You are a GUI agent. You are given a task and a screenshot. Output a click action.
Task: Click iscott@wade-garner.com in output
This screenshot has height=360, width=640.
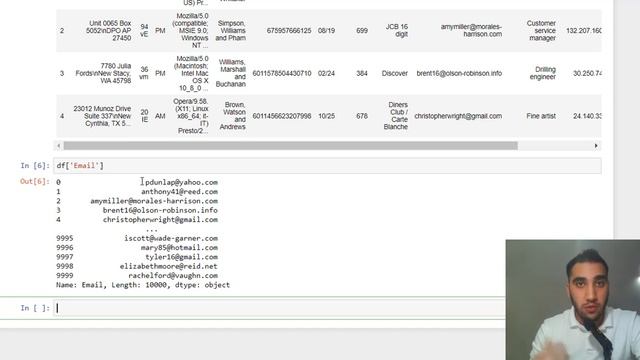click(x=171, y=238)
